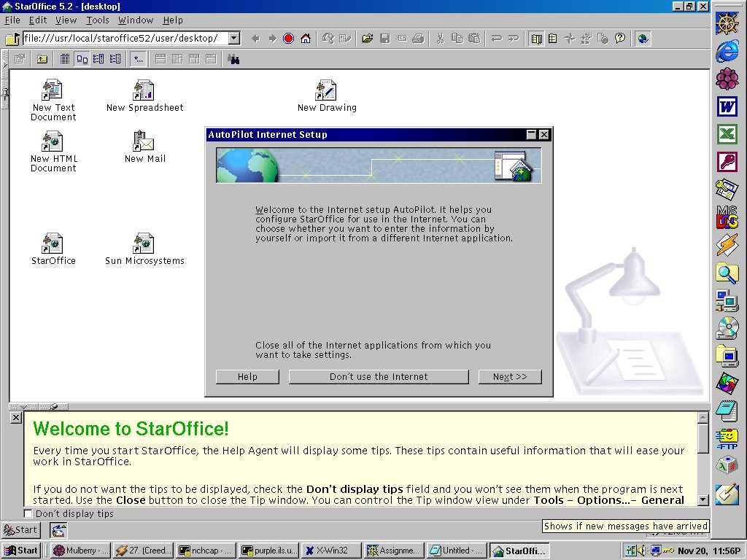Open the New Spreadsheet icon
This screenshot has width=747, height=560.
click(144, 96)
